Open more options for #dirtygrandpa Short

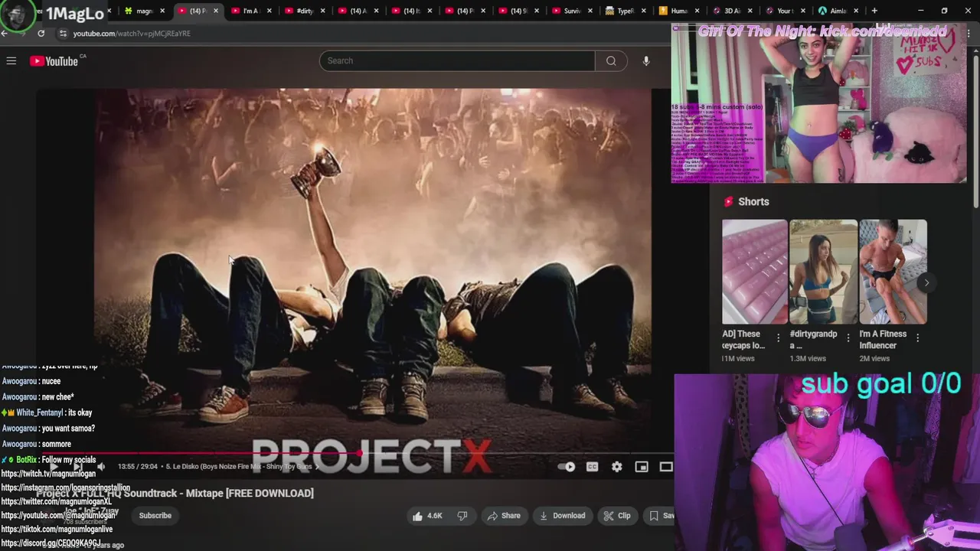click(848, 337)
